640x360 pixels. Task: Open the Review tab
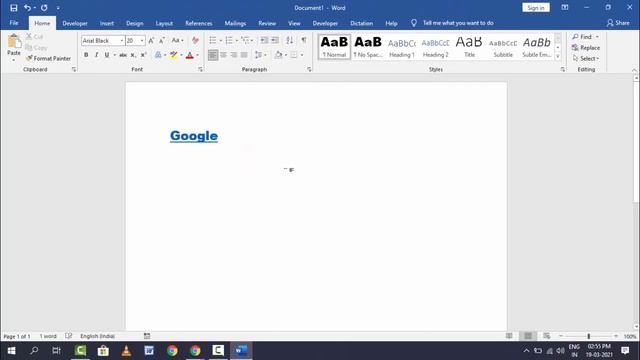coord(267,23)
